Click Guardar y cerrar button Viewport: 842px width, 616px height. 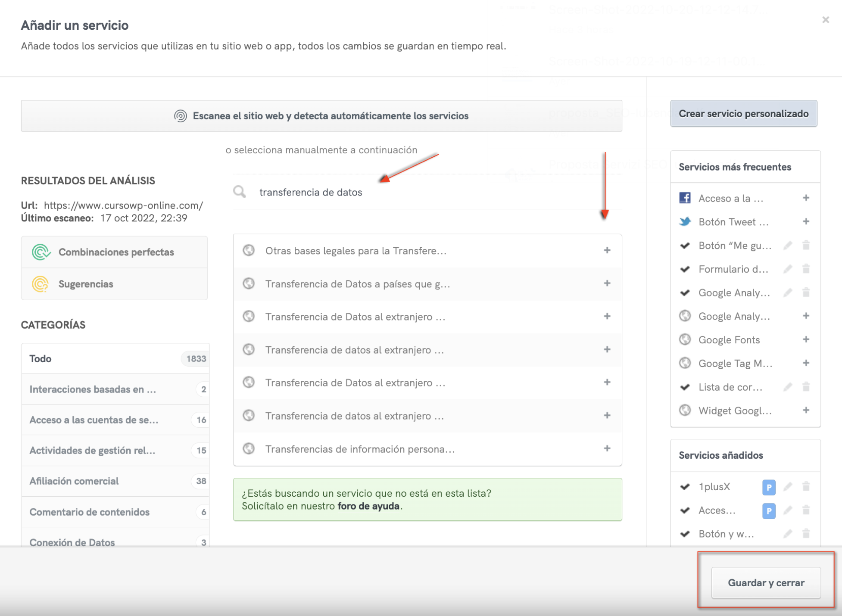(x=766, y=582)
